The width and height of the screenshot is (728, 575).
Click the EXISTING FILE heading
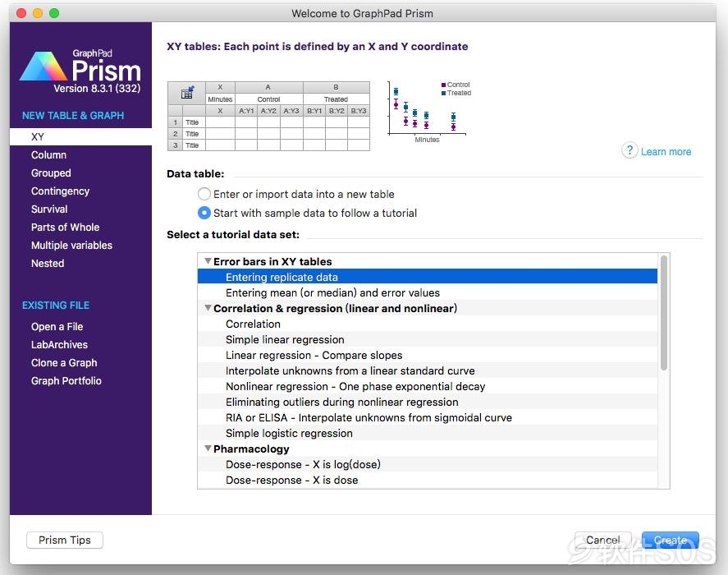(56, 306)
